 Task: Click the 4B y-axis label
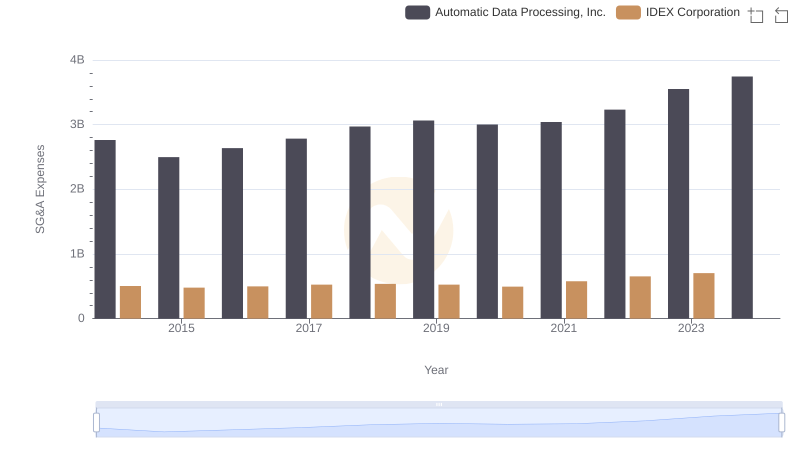coord(77,60)
